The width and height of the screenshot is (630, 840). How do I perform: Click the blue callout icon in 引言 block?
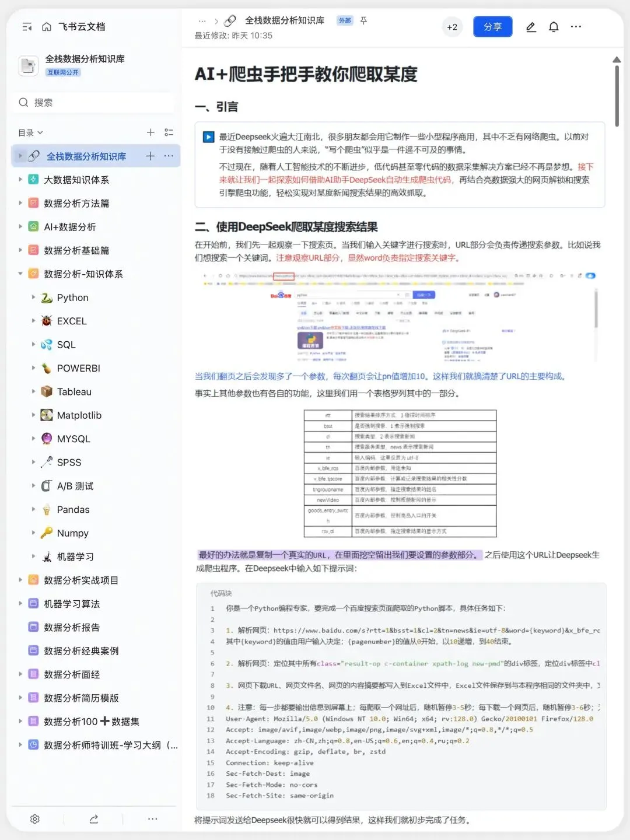tap(208, 137)
